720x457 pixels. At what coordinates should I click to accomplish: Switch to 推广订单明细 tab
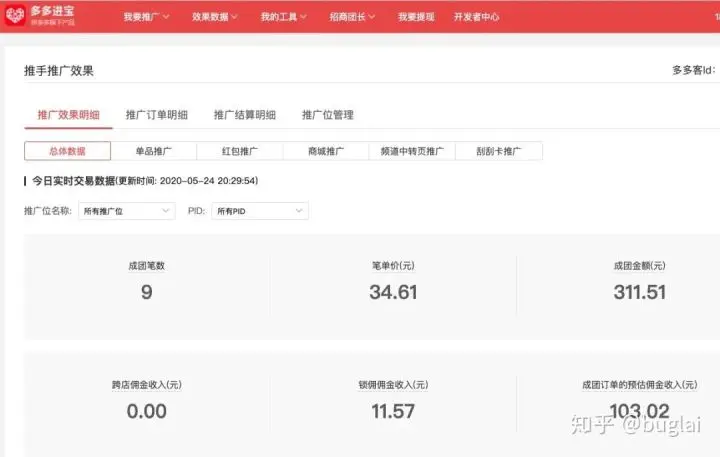(x=157, y=115)
